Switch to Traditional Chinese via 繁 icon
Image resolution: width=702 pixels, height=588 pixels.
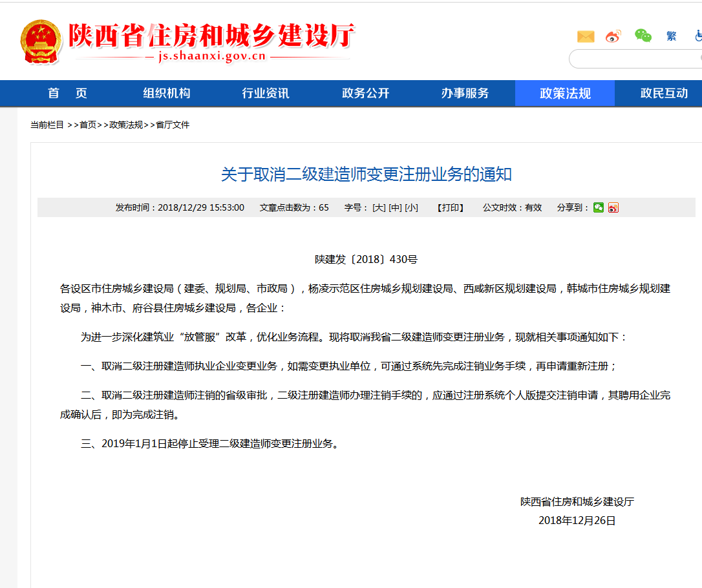click(x=672, y=37)
